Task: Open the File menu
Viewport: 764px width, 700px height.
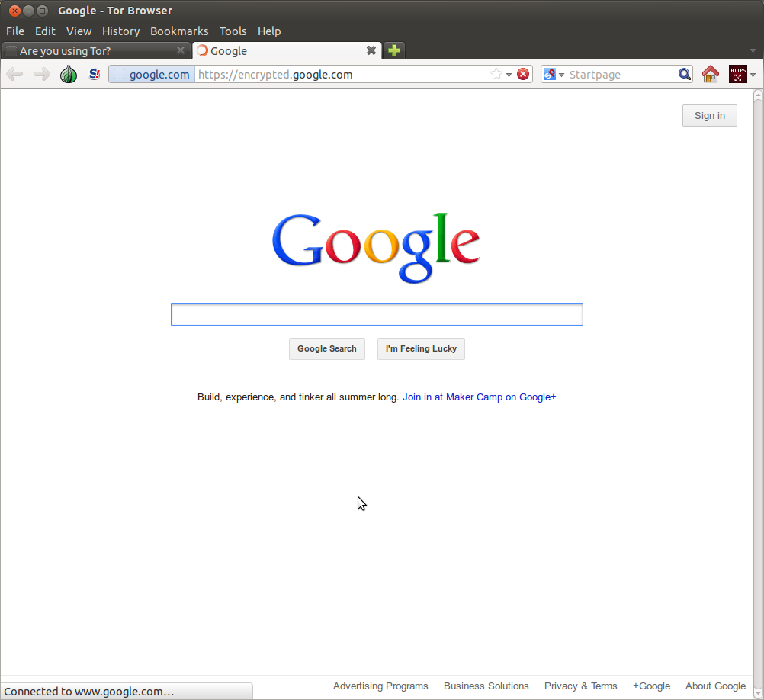Action: pyautogui.click(x=14, y=31)
